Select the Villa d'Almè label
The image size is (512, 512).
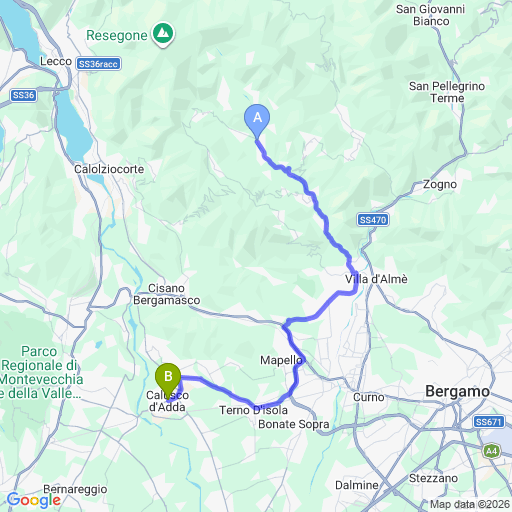[x=376, y=279]
